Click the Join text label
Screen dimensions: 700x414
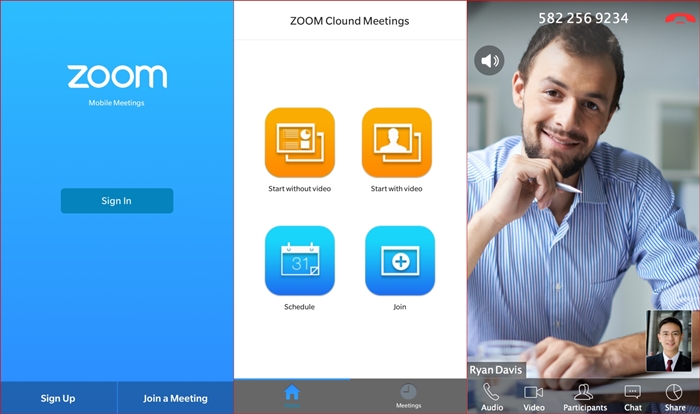(400, 307)
